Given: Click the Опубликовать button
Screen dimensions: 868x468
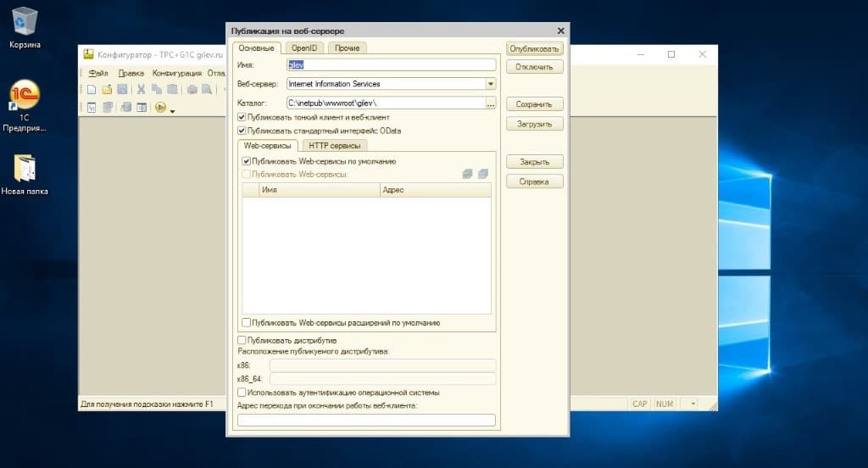Looking at the screenshot, I should point(534,48).
